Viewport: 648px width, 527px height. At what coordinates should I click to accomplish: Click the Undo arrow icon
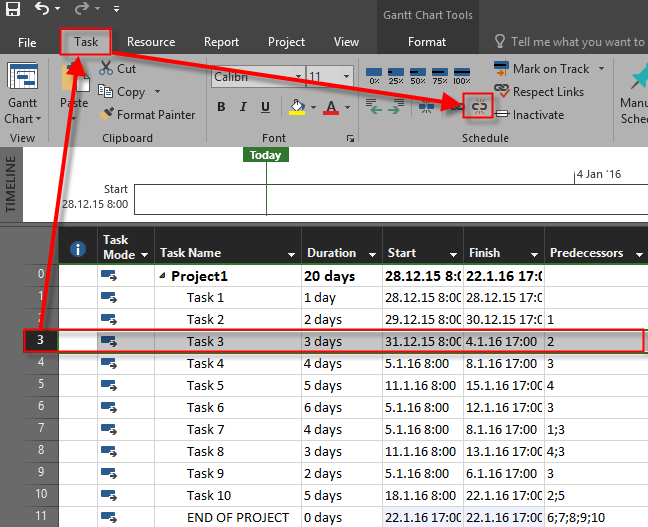(42, 10)
